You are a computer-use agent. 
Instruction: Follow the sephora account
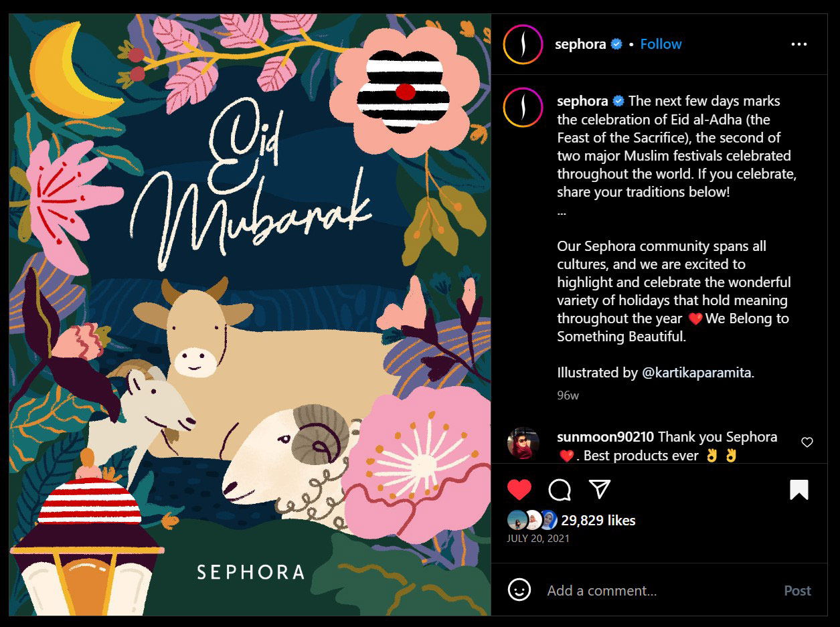pos(661,44)
